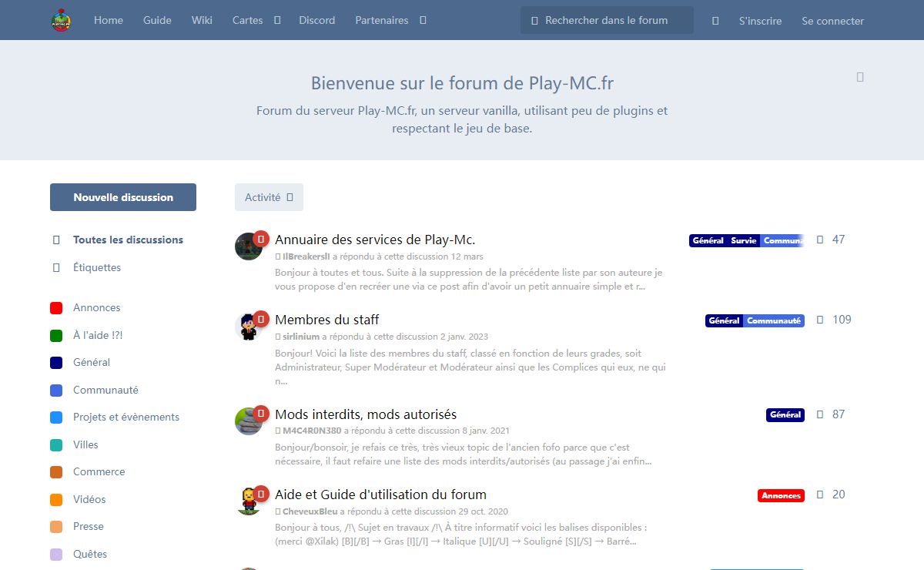The height and width of the screenshot is (570, 924).
Task: Open the Vidéos tag in the sidebar
Action: [89, 499]
